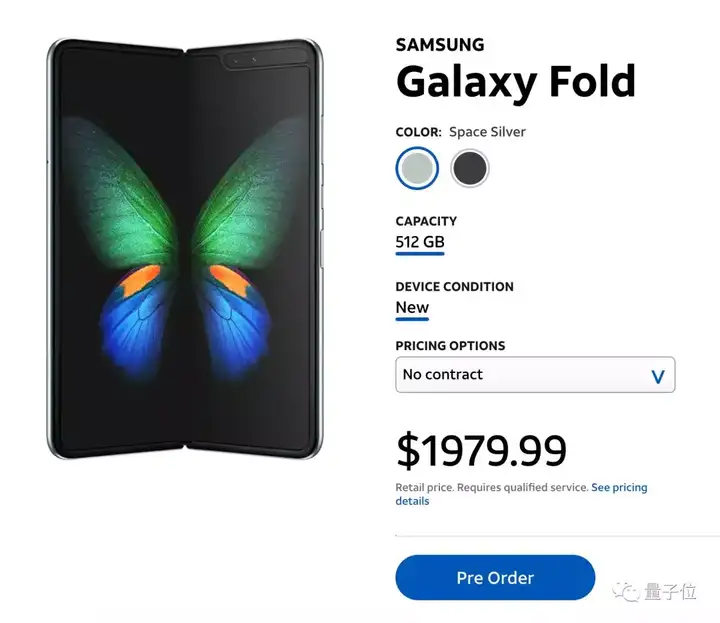Select the Space Silver color swatch
This screenshot has height=623, width=720.
coord(417,168)
